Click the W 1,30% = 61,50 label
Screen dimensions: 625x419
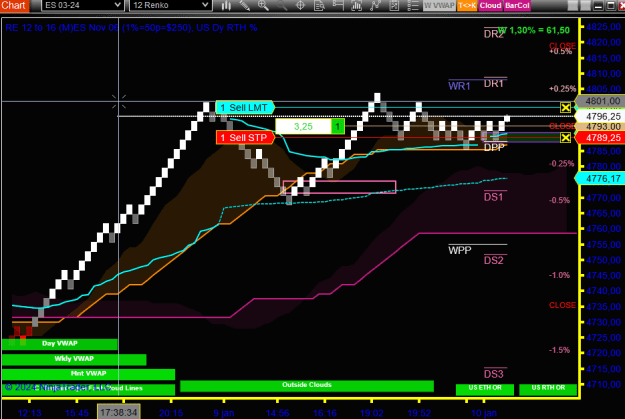click(534, 30)
